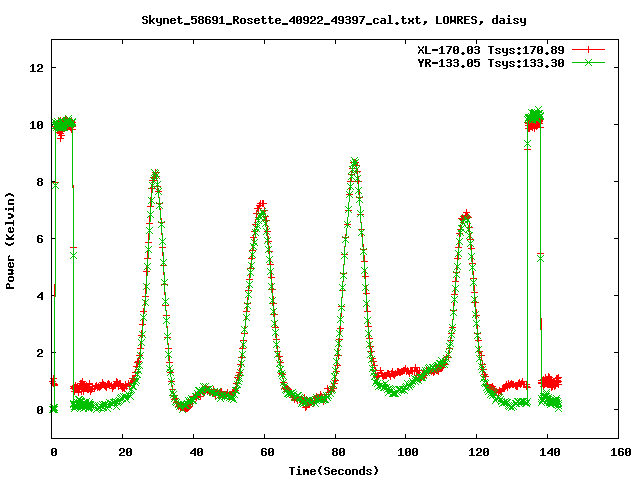The width and height of the screenshot is (640, 480).
Task: Click the highest peak apex near 85 seconds
Action: tap(354, 162)
